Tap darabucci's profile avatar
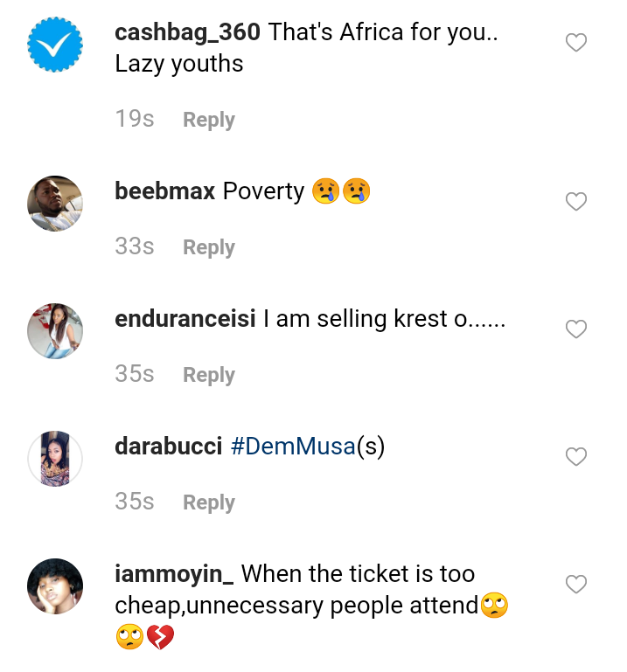The width and height of the screenshot is (627, 672). [55, 459]
